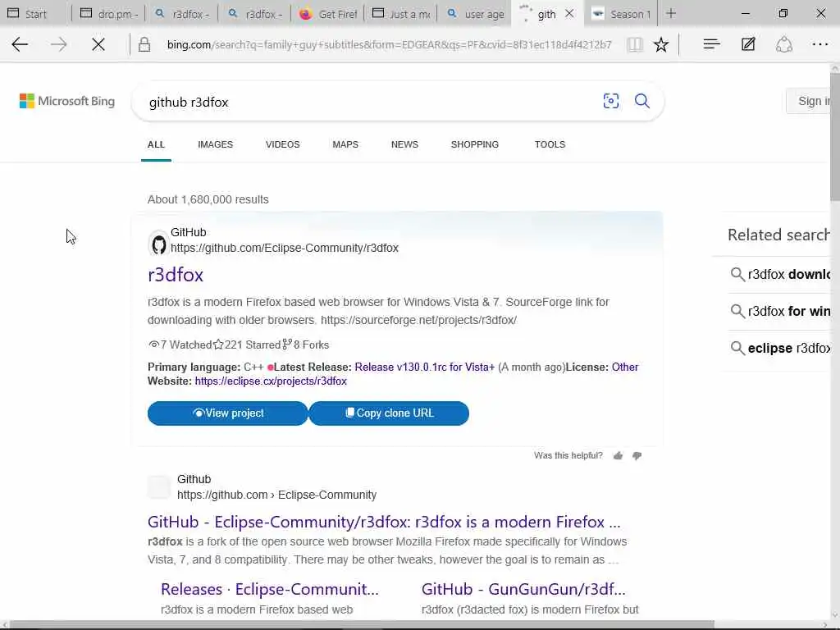Open the Hub favorites list icon
This screenshot has height=630, width=840.
711,44
